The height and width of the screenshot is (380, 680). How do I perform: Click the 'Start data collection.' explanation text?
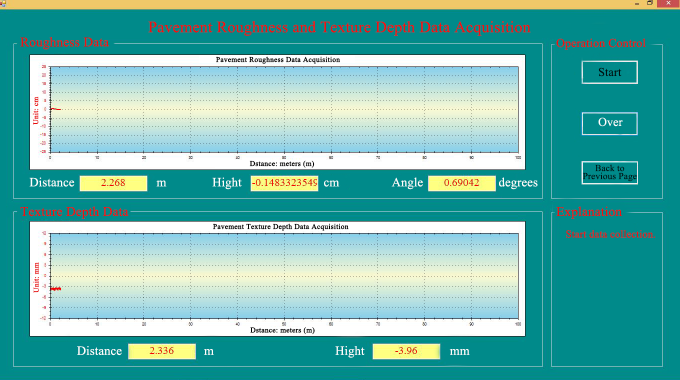[610, 234]
